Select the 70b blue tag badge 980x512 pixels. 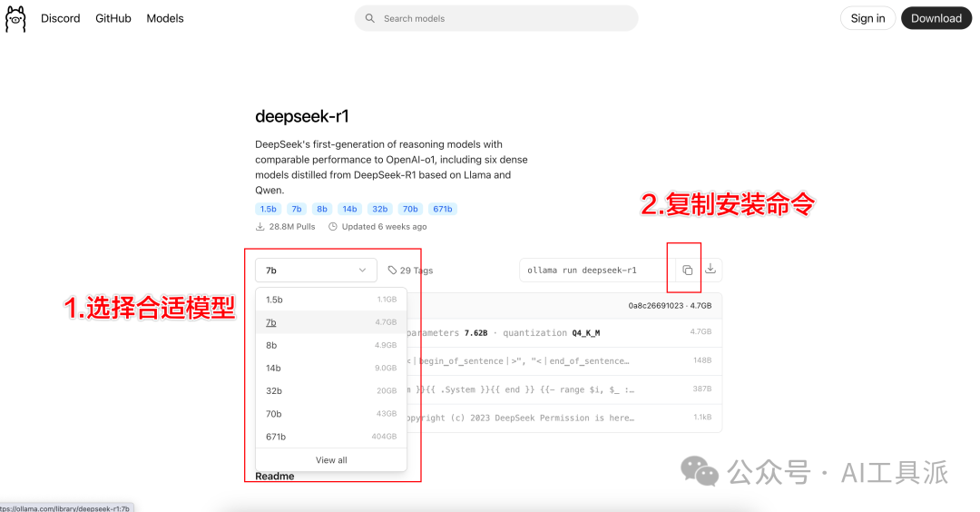410,209
